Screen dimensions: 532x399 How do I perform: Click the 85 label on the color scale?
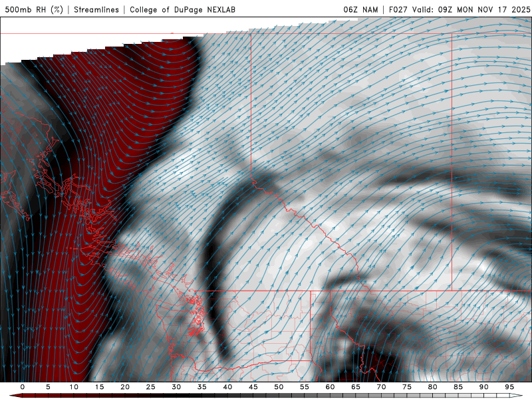click(458, 387)
